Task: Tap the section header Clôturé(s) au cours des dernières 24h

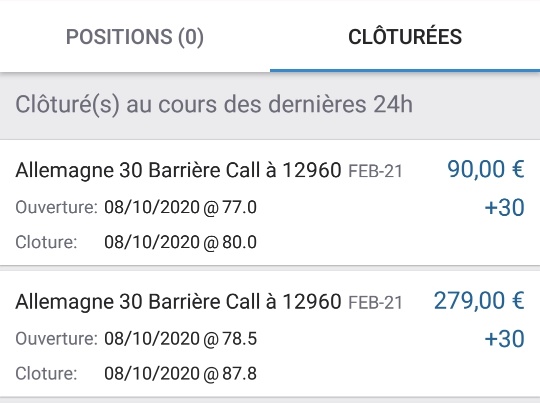Action: pos(214,105)
